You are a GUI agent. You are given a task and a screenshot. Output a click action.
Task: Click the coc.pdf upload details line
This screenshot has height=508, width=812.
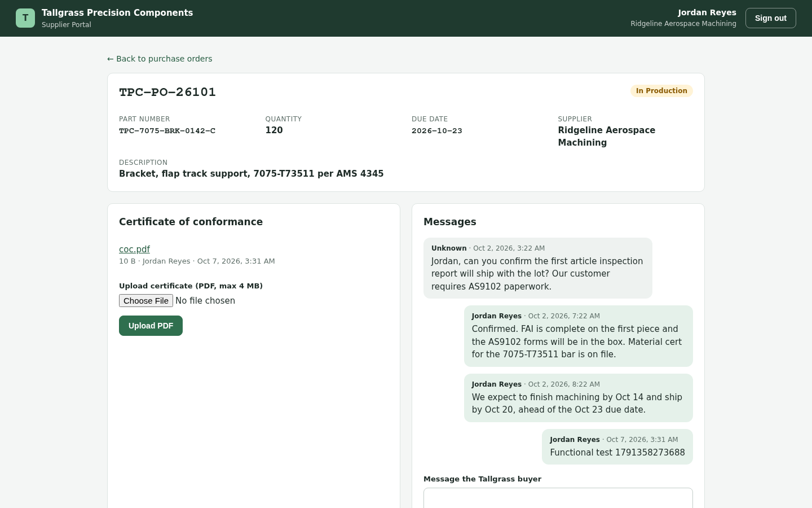click(197, 261)
